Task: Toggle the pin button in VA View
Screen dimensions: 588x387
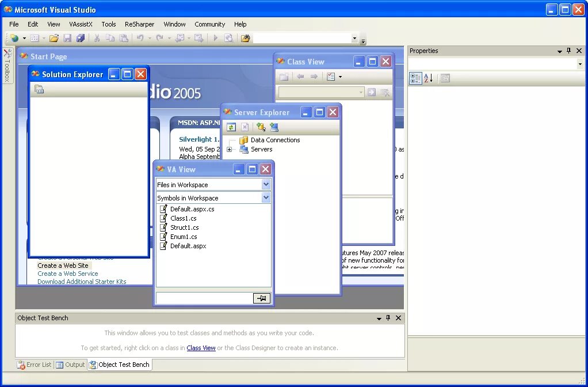Action: [x=262, y=298]
